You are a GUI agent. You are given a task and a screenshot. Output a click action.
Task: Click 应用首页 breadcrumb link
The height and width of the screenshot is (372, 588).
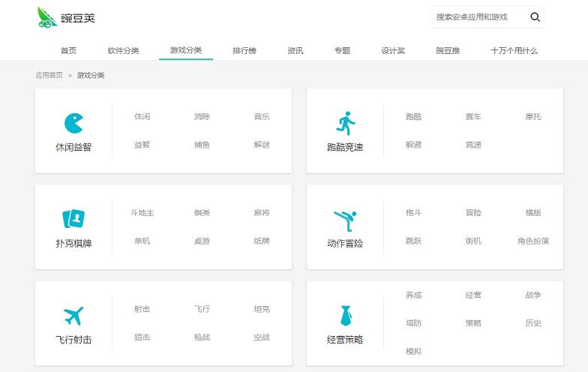(49, 75)
